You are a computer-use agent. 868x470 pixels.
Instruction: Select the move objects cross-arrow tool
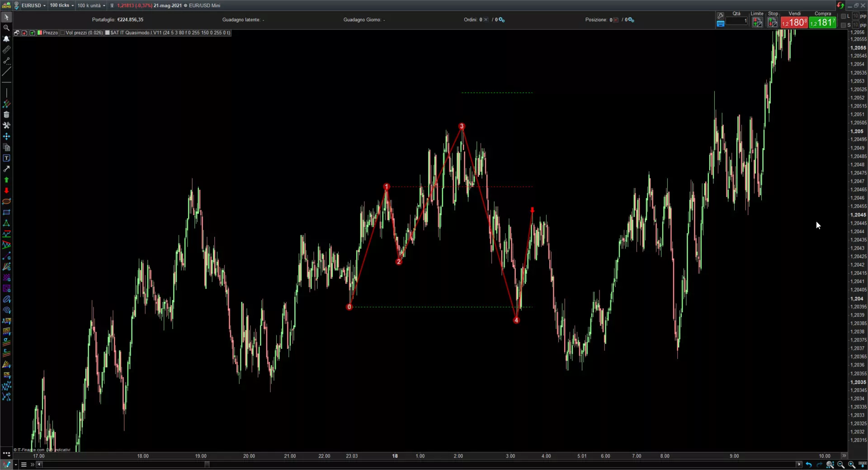click(x=6, y=136)
